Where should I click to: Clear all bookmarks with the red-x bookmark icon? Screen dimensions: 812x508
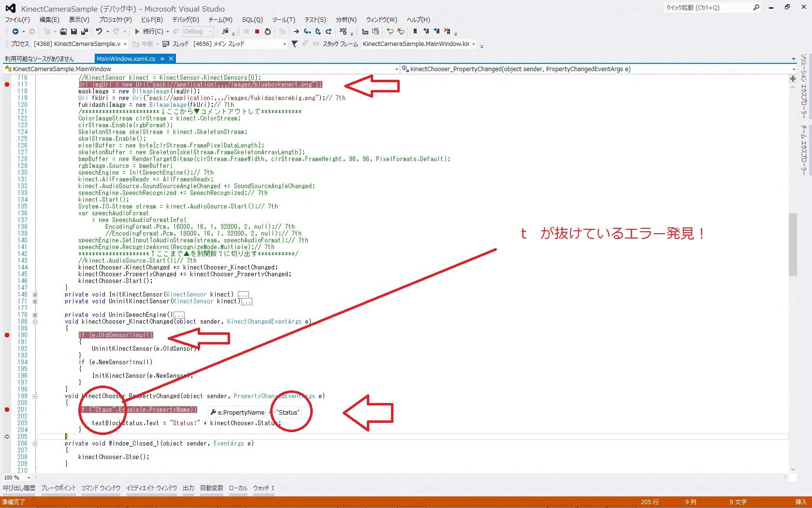[x=447, y=31]
